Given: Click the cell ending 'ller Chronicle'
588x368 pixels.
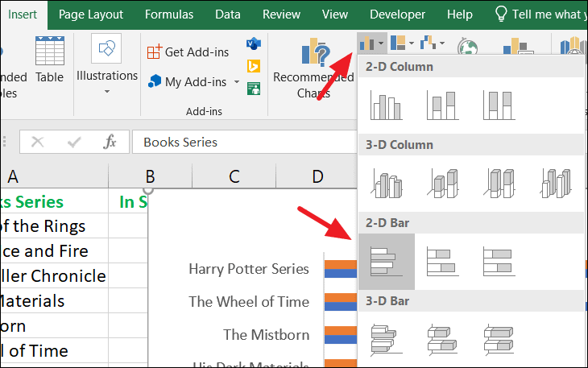Looking at the screenshot, I should click(55, 276).
